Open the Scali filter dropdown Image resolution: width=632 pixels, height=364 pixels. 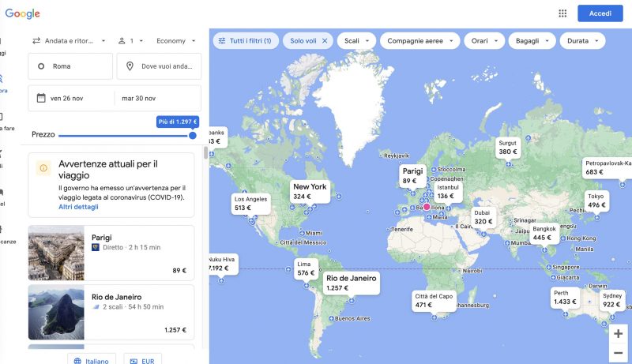click(356, 41)
